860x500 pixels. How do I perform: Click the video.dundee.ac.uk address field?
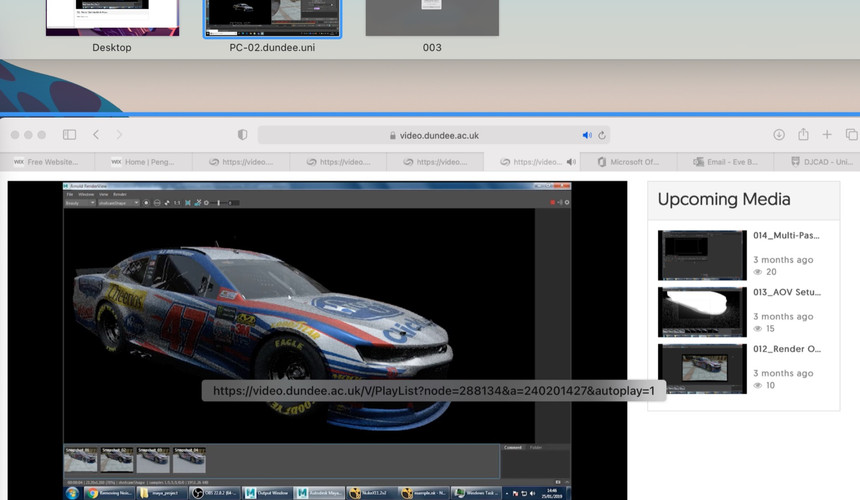coord(440,135)
